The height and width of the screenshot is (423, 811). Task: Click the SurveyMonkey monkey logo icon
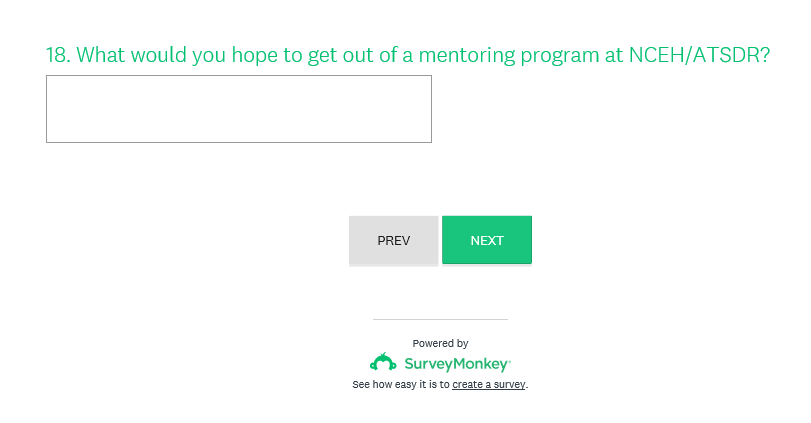(x=383, y=362)
